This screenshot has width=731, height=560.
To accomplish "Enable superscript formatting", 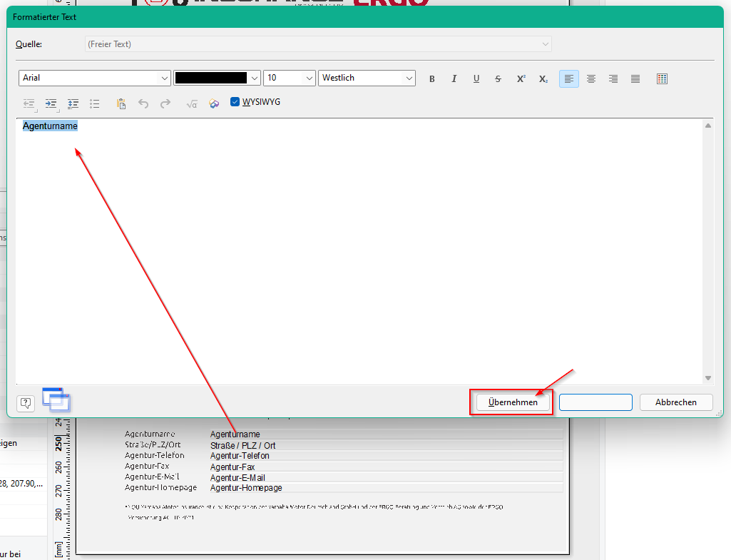I will click(521, 78).
